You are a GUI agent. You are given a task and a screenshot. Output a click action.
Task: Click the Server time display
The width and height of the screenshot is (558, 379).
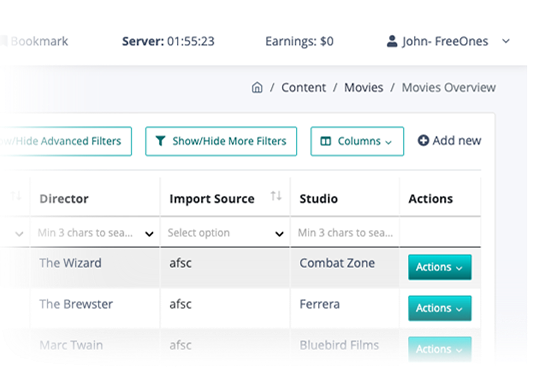(168, 41)
